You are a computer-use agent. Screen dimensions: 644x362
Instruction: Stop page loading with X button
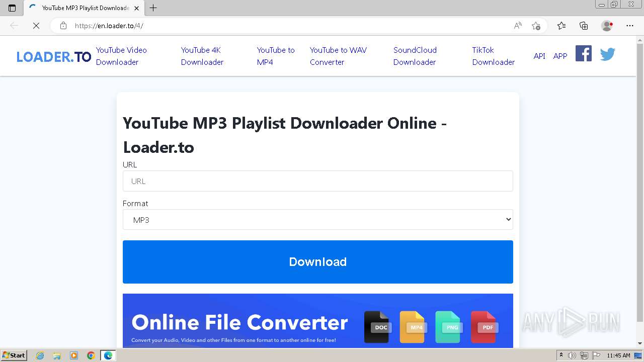pos(36,26)
